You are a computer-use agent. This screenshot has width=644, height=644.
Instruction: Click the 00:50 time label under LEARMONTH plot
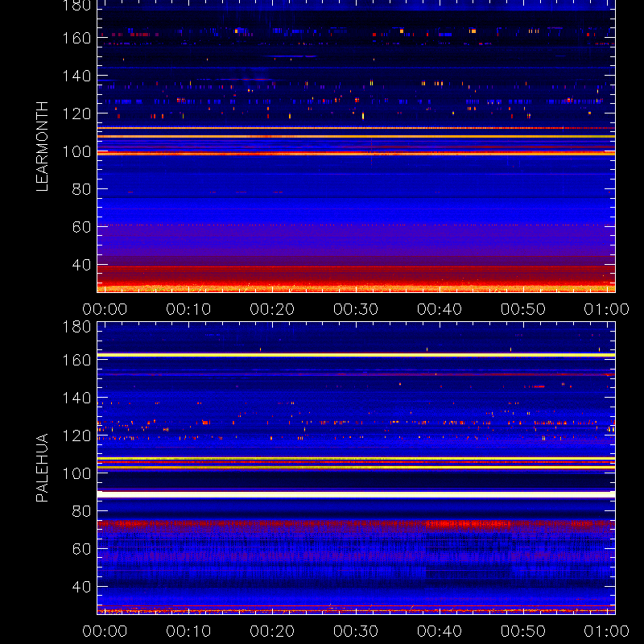[x=523, y=309]
